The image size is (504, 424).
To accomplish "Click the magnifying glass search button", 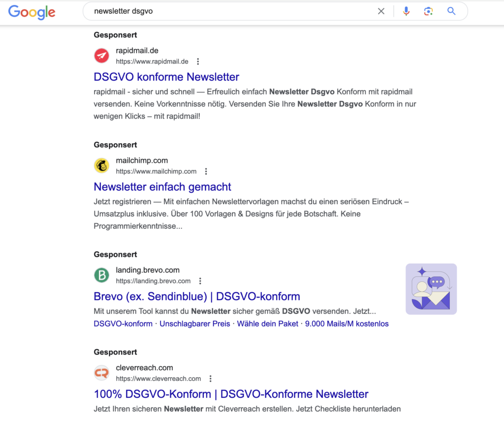I will (451, 11).
